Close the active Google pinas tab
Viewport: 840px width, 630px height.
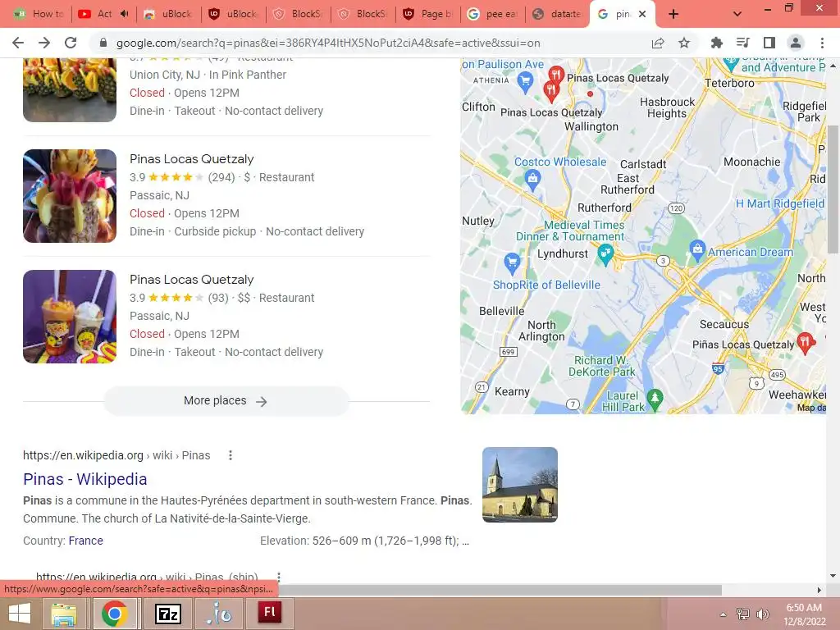642,14
